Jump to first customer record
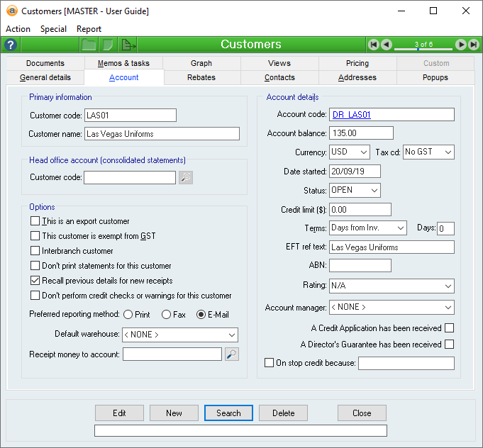Viewport: 483px width, 448px height. point(373,45)
